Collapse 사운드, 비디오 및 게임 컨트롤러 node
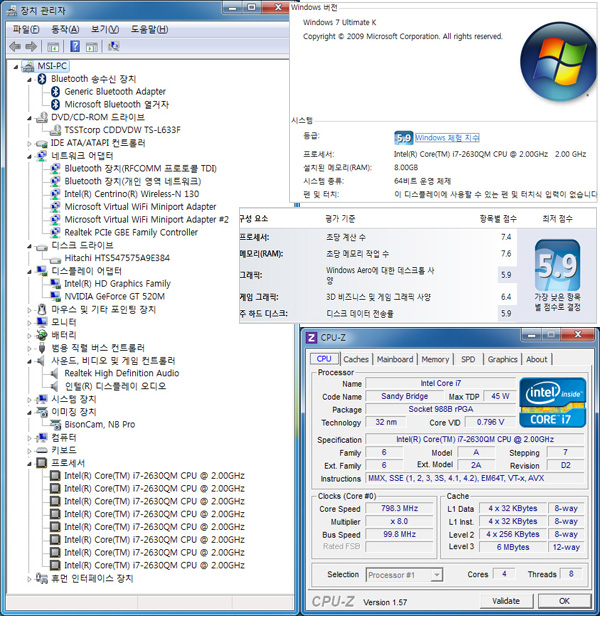Image resolution: width=600 pixels, height=618 pixels. click(x=29, y=361)
